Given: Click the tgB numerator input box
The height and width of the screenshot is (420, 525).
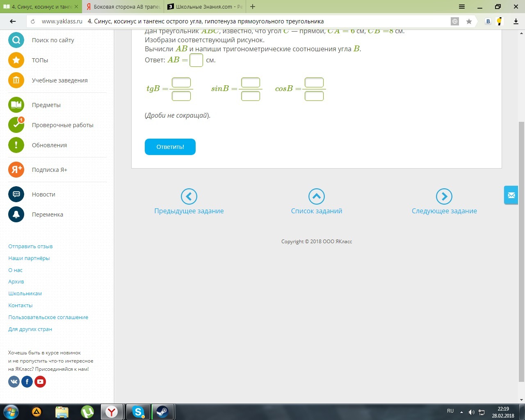Looking at the screenshot, I should tap(181, 82).
